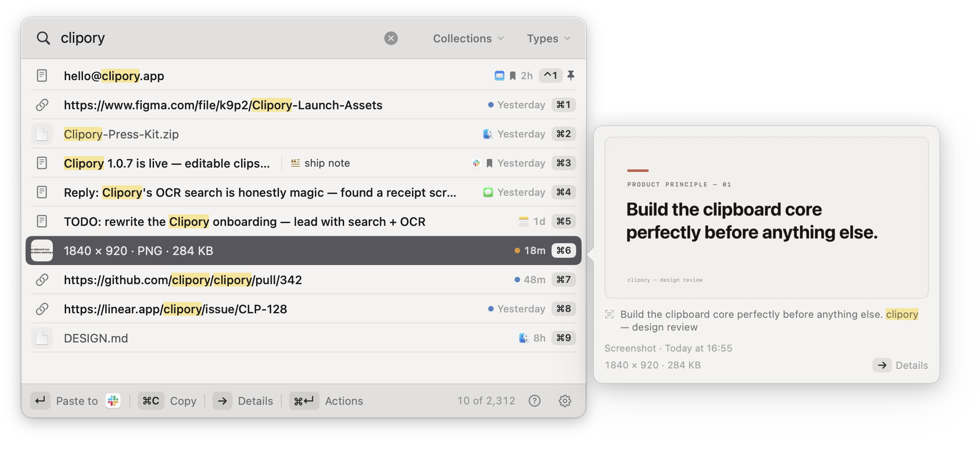Click the ⌘8 shortcut badge
The width and height of the screenshot is (980, 449).
(x=563, y=309)
